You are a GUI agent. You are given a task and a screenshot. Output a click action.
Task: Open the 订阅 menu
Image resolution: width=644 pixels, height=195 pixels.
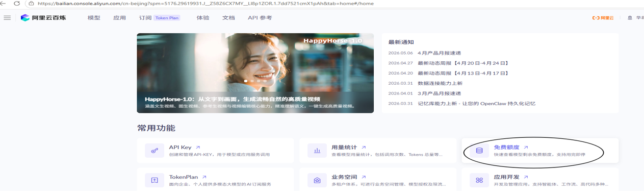(145, 18)
